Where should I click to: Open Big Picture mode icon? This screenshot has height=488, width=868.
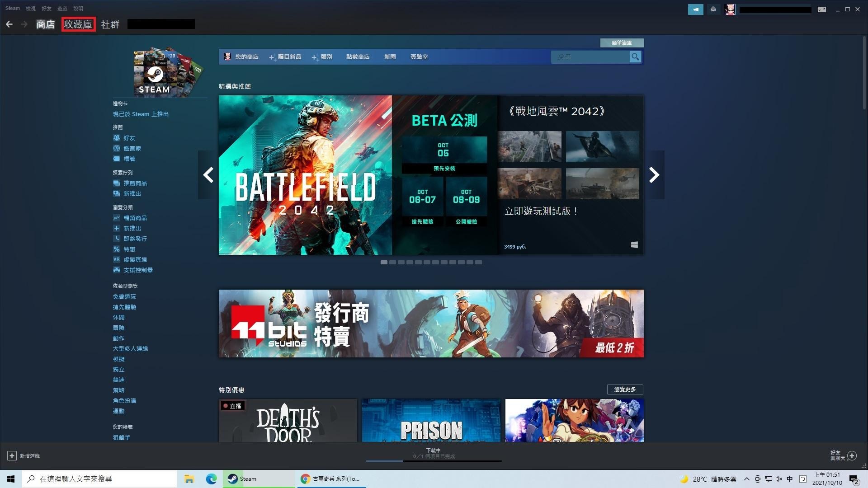822,9
